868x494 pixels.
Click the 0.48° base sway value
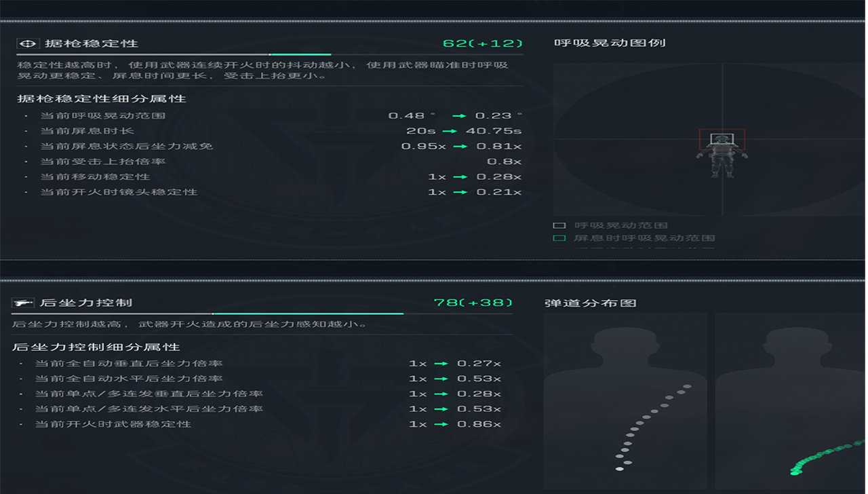click(412, 116)
